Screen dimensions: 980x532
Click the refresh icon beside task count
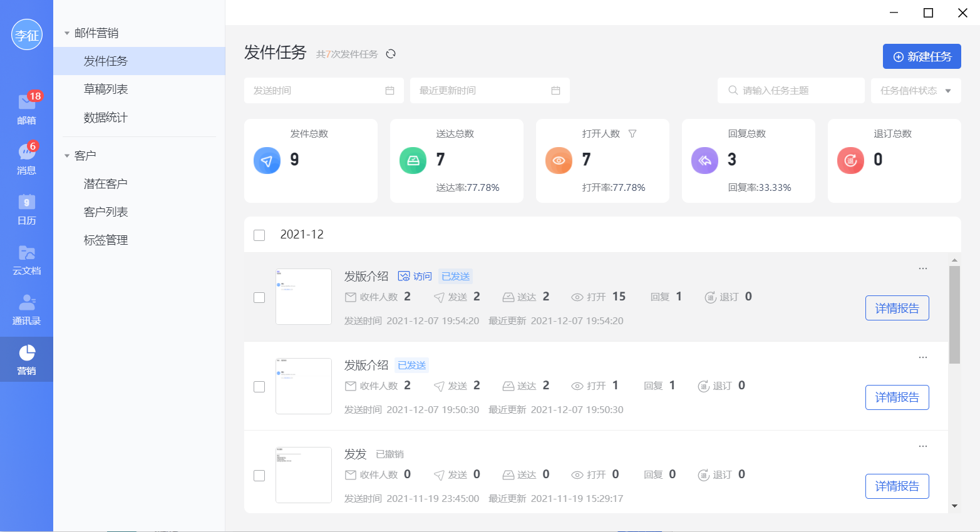point(391,54)
